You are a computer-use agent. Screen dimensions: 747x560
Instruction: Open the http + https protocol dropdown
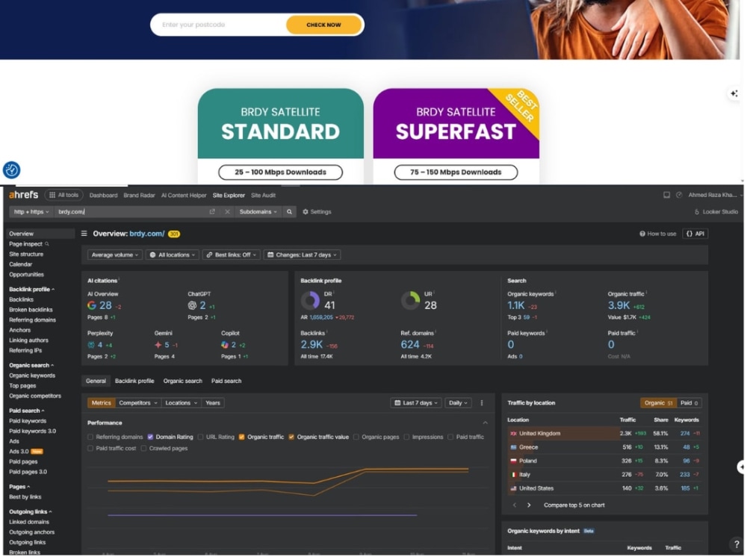click(31, 212)
